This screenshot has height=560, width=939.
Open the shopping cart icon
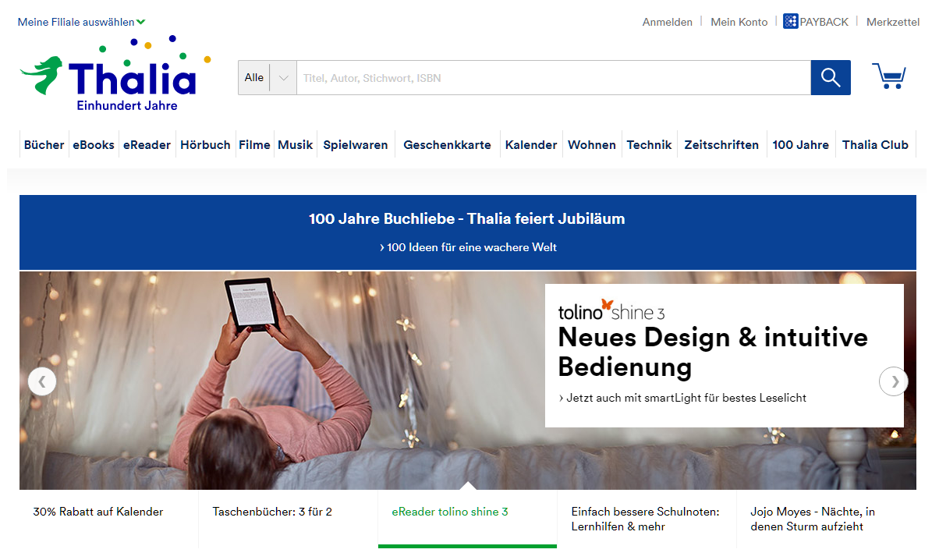888,76
